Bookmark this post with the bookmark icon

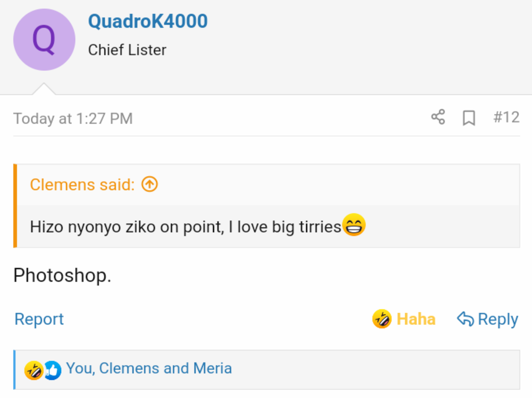pyautogui.click(x=469, y=118)
